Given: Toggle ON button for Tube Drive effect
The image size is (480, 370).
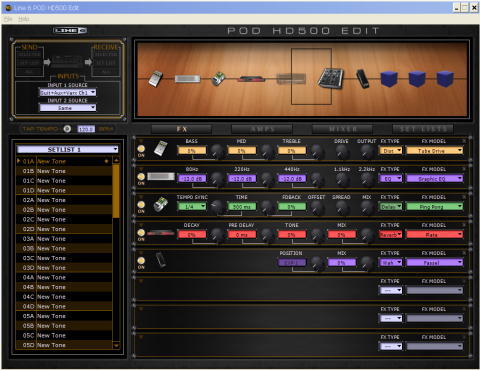Looking at the screenshot, I should point(141,149).
